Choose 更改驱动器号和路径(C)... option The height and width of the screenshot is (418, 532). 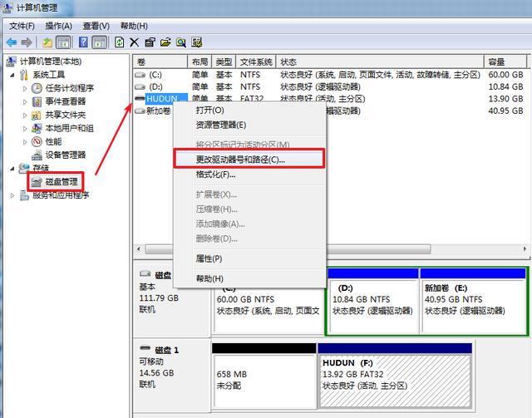tap(249, 159)
